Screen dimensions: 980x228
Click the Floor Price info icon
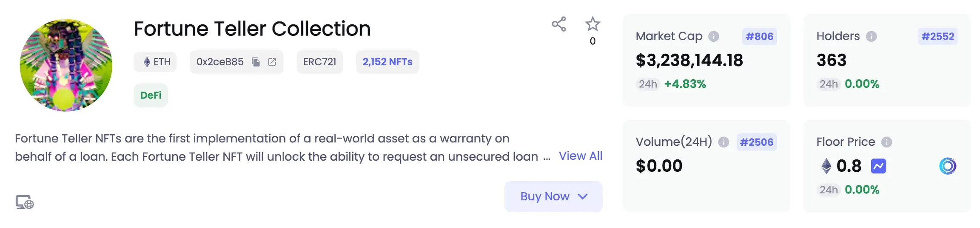[886, 142]
